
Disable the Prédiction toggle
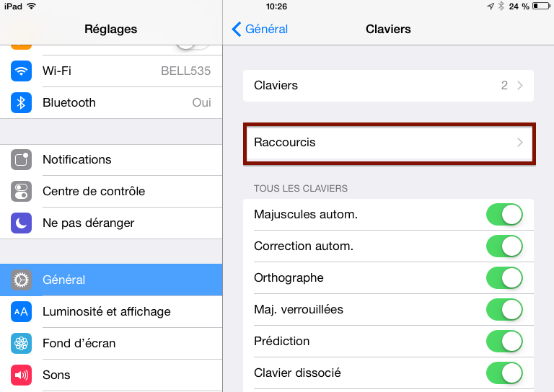[504, 342]
